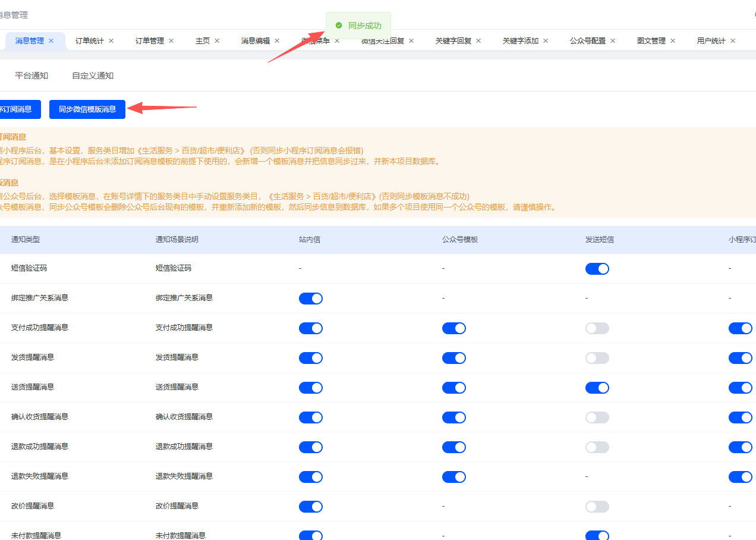Screen dimensions: 756x540
Task: Select the 平台通知 tab
Action: [x=31, y=76]
